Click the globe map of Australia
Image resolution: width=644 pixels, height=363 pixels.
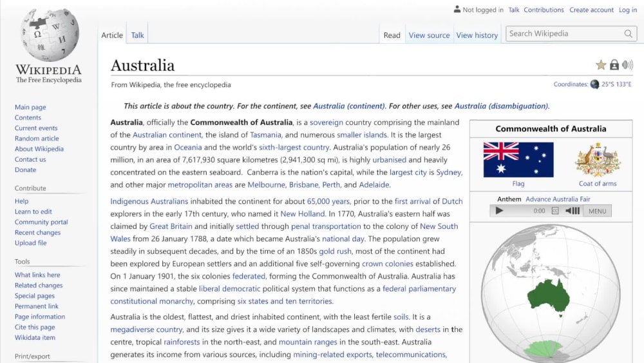551,293
